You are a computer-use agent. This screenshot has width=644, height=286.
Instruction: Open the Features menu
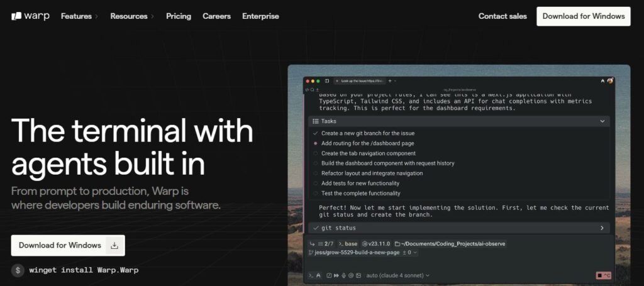pos(79,16)
